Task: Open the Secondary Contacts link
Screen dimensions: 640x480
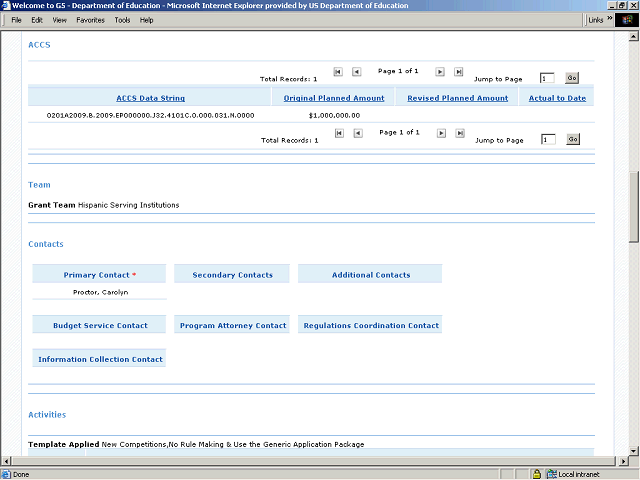Action: click(x=232, y=275)
